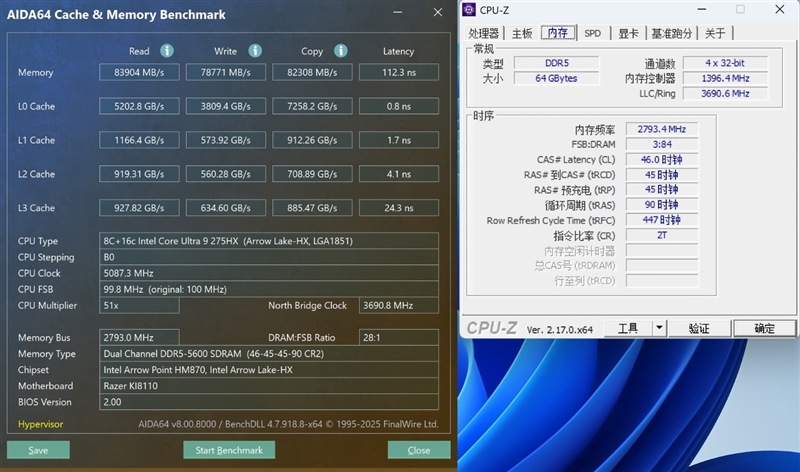This screenshot has height=472, width=800.
Task: Click the info icon beside Write column
Action: click(255, 51)
